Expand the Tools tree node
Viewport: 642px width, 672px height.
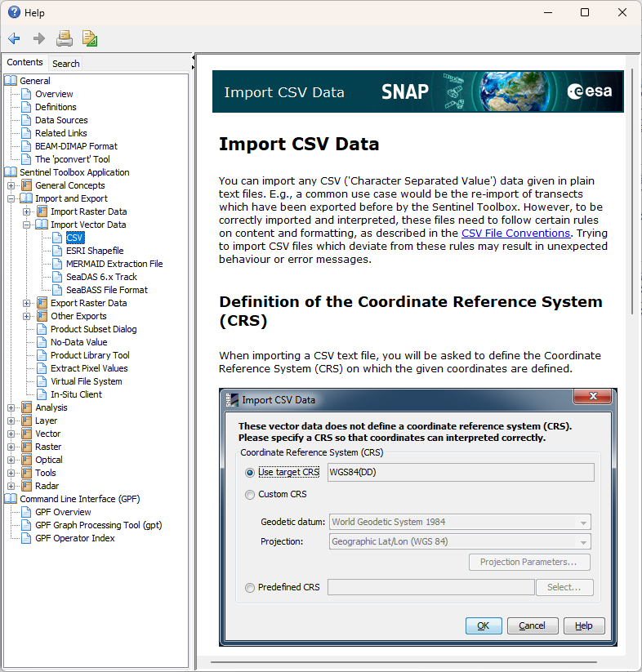point(11,473)
